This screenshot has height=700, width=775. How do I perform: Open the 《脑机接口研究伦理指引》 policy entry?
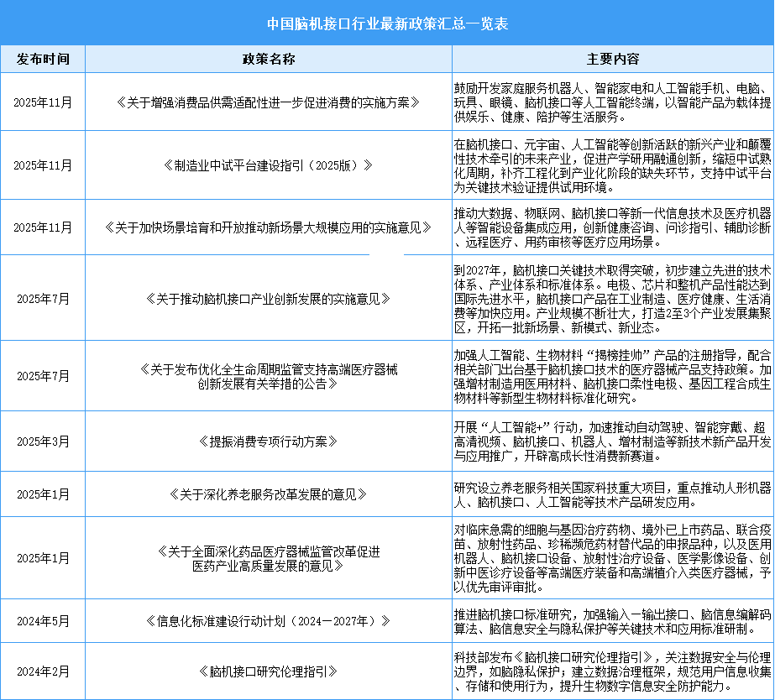point(268,671)
